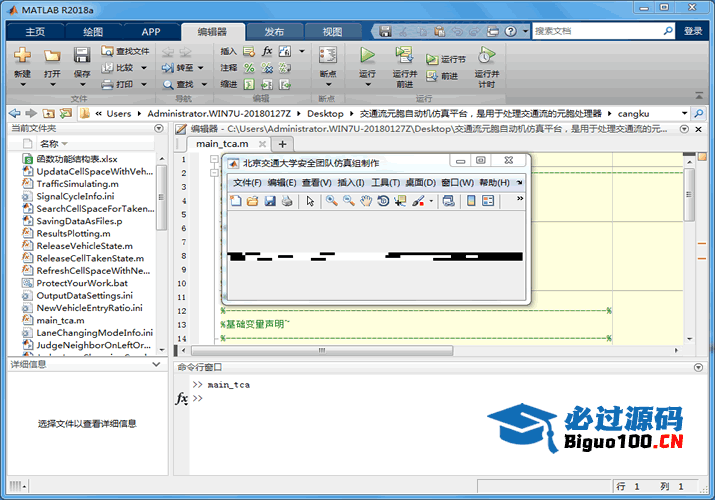Image resolution: width=715 pixels, height=500 pixels.
Task: Click the Find Files (查找文件) icon
Action: pyautogui.click(x=107, y=51)
